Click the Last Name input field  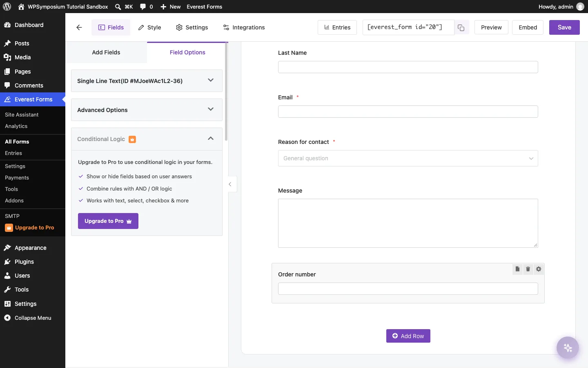coord(408,67)
